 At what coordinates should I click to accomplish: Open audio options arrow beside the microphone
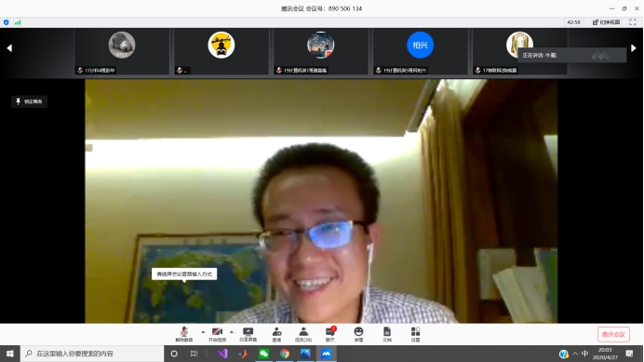pyautogui.click(x=203, y=332)
